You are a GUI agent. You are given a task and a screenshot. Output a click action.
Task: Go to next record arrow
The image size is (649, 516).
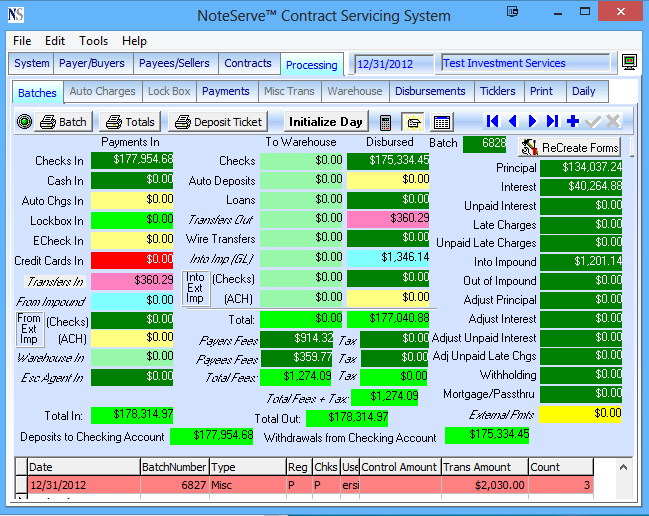pos(532,121)
